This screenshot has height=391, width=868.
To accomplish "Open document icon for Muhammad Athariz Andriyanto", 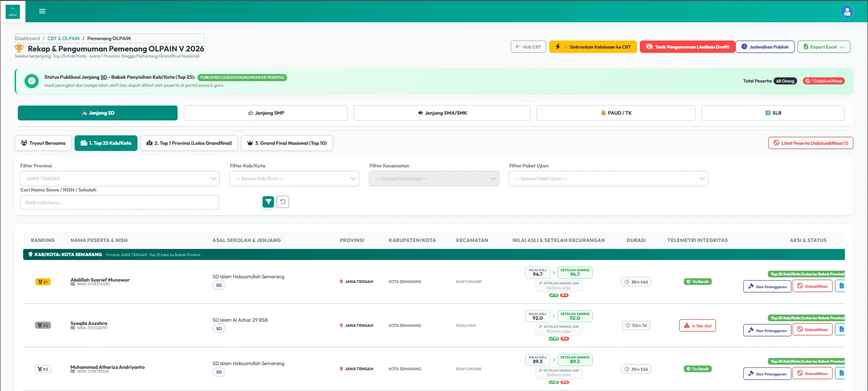I will point(841,373).
